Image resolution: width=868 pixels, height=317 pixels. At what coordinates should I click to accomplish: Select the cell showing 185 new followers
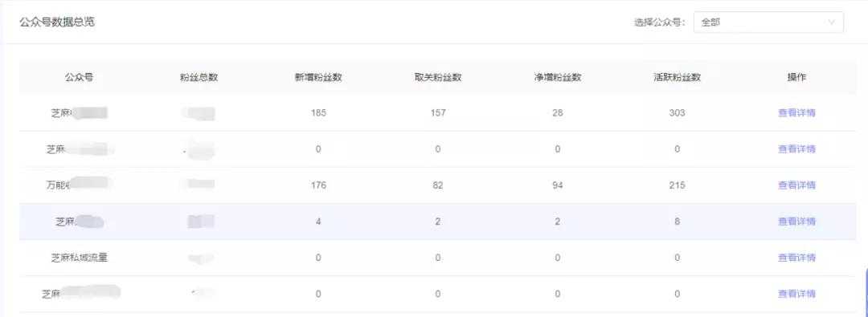pos(318,113)
